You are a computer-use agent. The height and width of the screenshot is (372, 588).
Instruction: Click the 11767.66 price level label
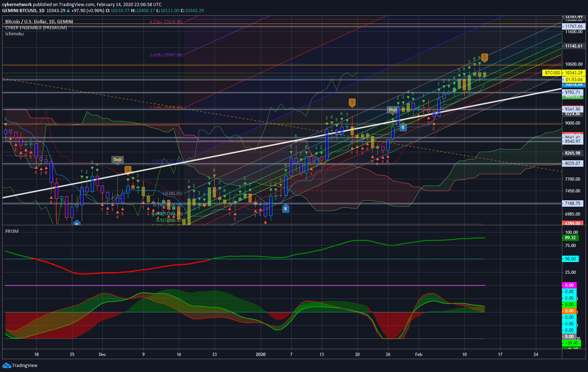tap(574, 26)
